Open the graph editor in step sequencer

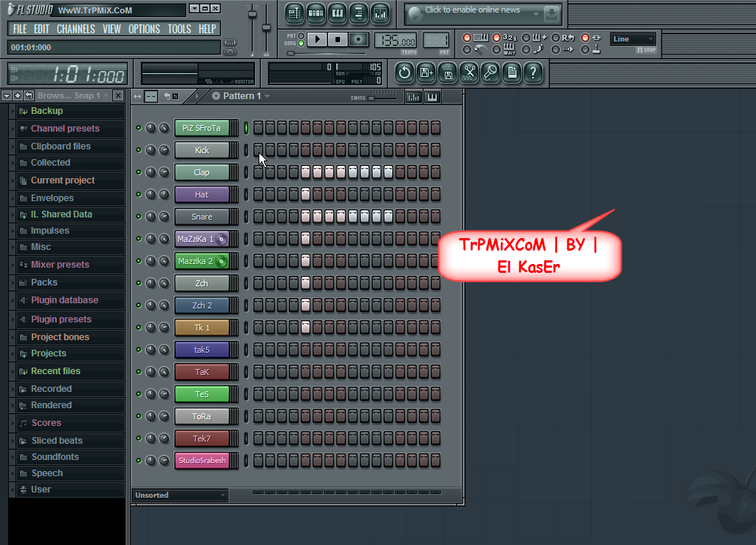[414, 97]
